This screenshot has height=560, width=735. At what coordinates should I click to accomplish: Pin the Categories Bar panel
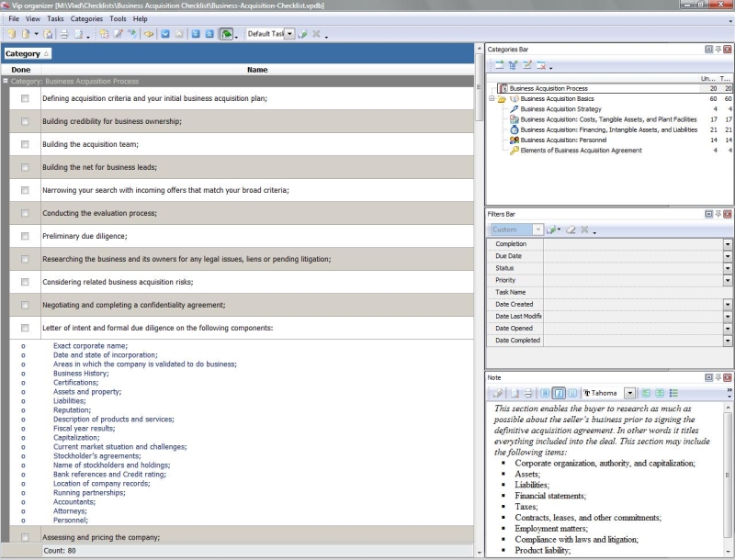coord(718,49)
